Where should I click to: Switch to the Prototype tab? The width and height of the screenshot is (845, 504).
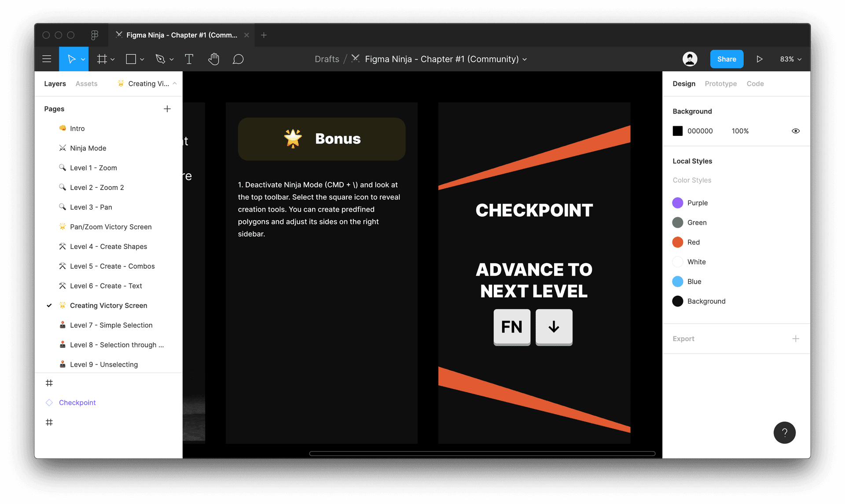[720, 84]
